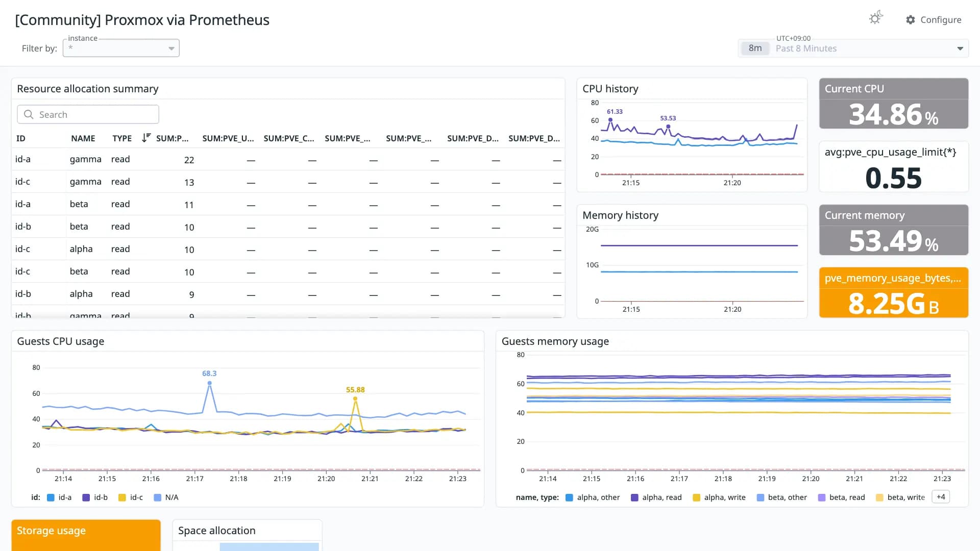
Task: Toggle beta, read series in memory legend
Action: click(x=841, y=497)
